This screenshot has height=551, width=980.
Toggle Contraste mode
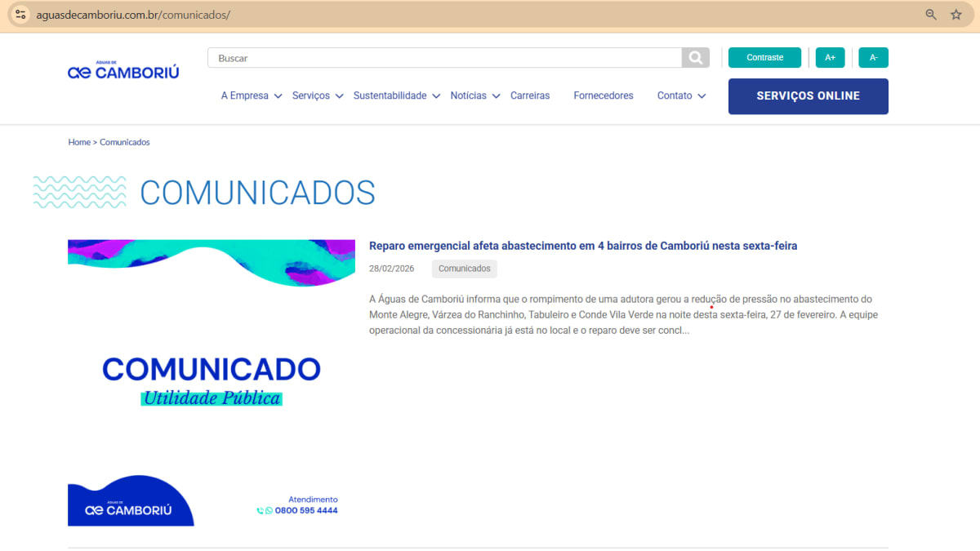pos(764,57)
